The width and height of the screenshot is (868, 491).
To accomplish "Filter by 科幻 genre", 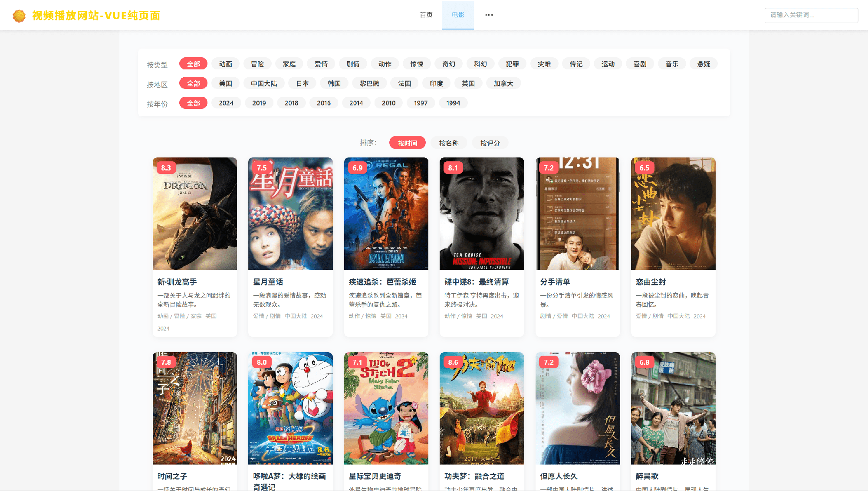I will (x=480, y=64).
